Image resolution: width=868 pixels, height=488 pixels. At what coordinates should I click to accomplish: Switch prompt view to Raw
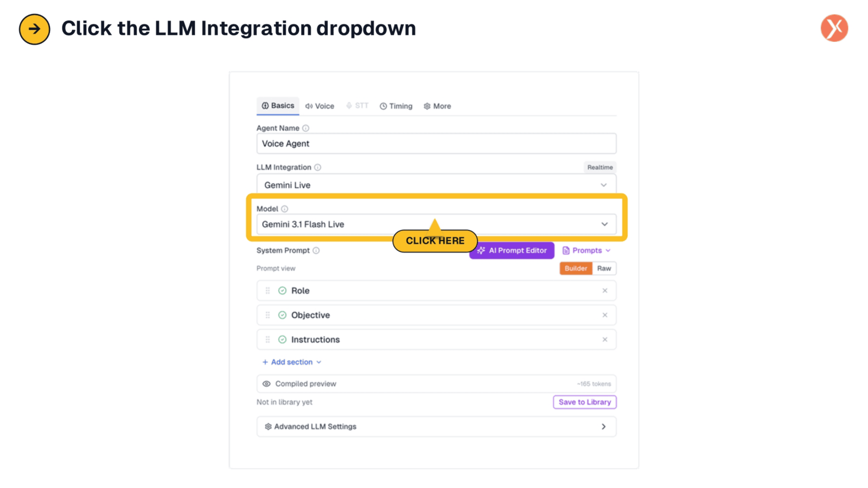click(x=604, y=268)
